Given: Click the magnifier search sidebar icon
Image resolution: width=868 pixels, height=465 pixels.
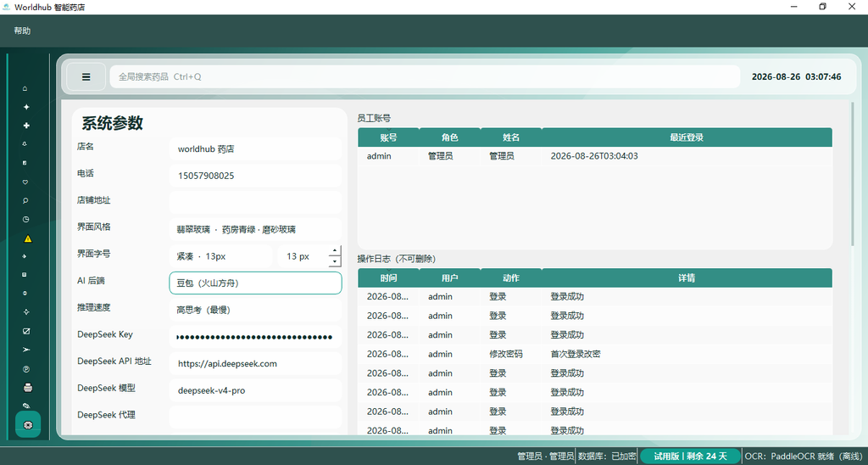Looking at the screenshot, I should tap(25, 200).
